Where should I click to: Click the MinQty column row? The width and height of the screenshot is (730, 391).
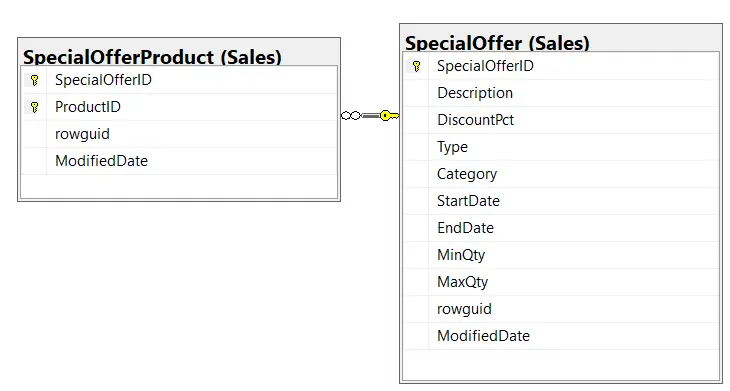pyautogui.click(x=561, y=255)
